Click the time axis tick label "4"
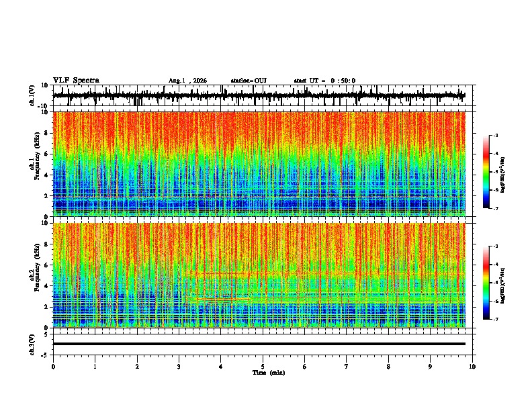This screenshot has width=532, height=411. point(221,367)
